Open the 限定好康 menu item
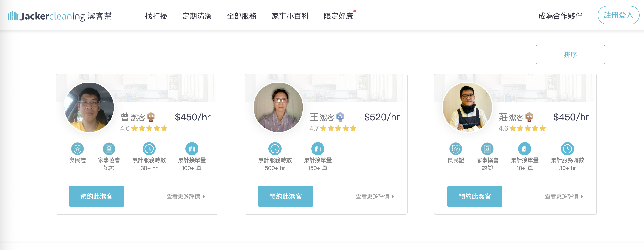 click(x=338, y=16)
